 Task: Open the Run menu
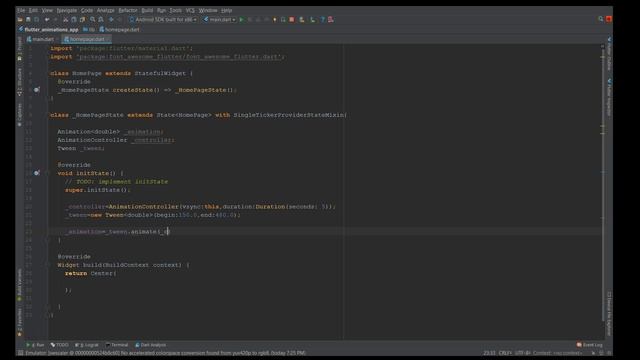pos(161,10)
